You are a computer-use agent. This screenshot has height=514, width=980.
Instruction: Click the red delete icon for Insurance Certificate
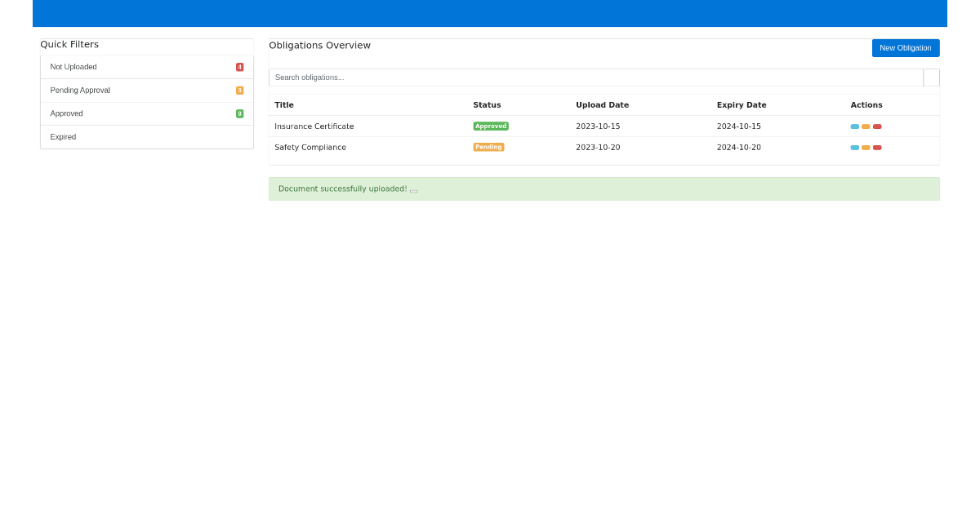point(877,126)
